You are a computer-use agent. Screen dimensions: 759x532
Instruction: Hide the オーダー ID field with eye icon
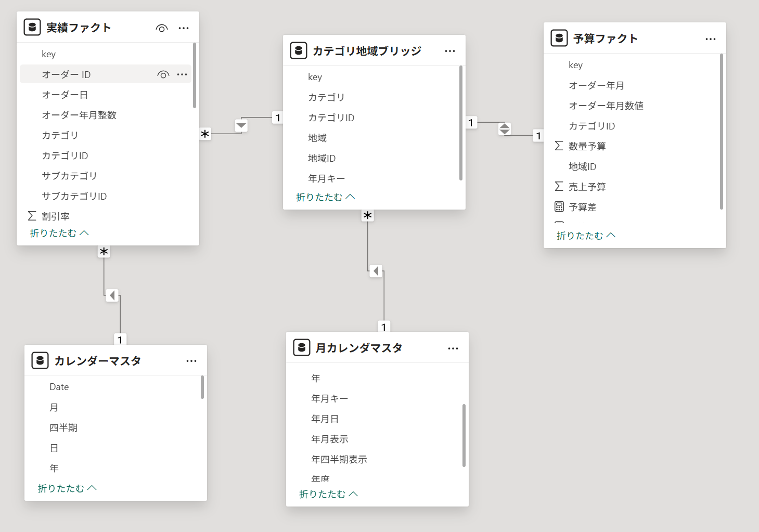[x=163, y=74]
